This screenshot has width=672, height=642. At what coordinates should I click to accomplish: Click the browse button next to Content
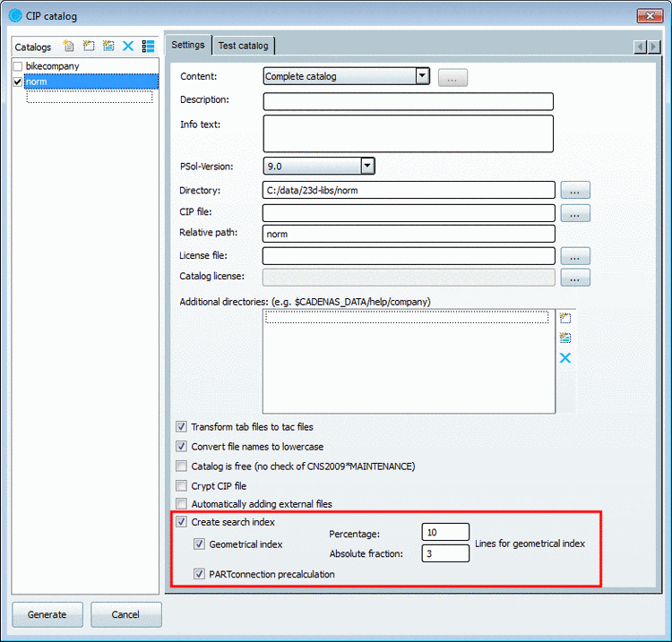pyautogui.click(x=452, y=78)
